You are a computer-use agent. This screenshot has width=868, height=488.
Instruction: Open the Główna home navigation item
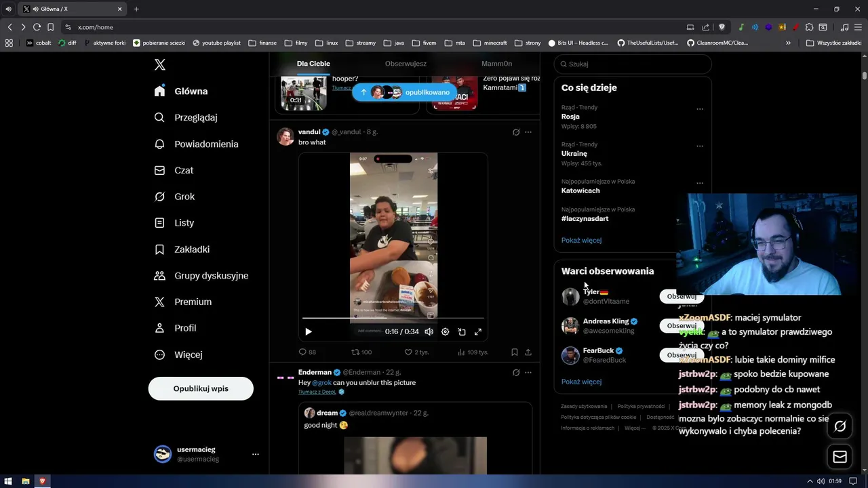181,91
